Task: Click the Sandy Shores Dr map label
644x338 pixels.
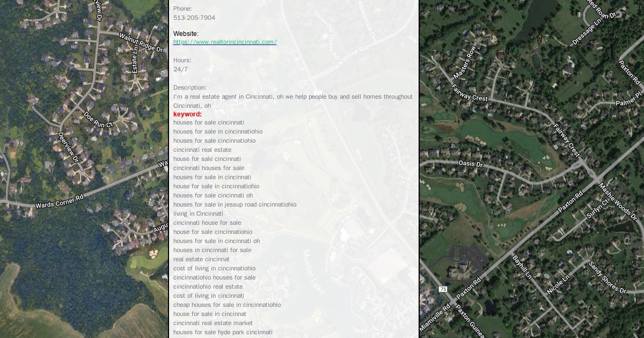Action: pyautogui.click(x=608, y=277)
